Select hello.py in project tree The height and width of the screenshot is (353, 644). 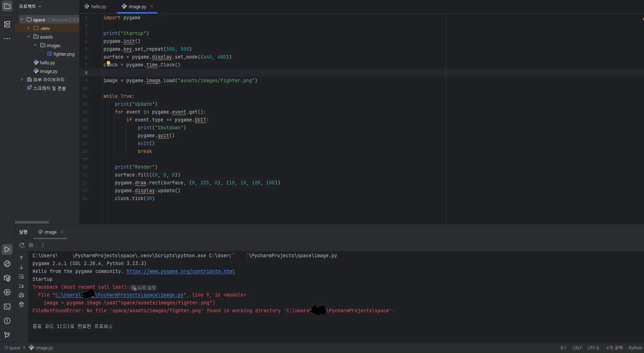click(x=44, y=63)
